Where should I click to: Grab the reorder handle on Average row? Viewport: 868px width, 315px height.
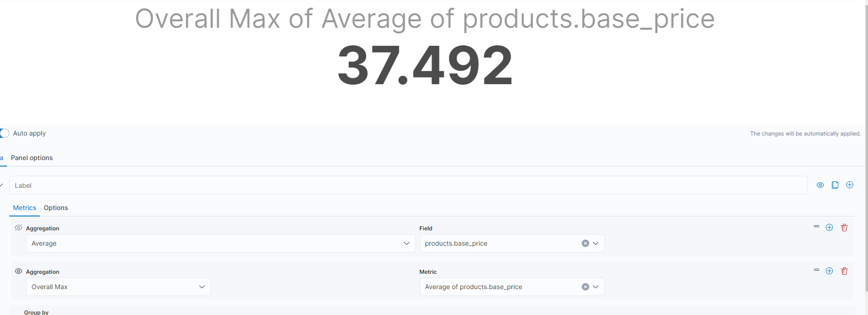[x=817, y=227]
